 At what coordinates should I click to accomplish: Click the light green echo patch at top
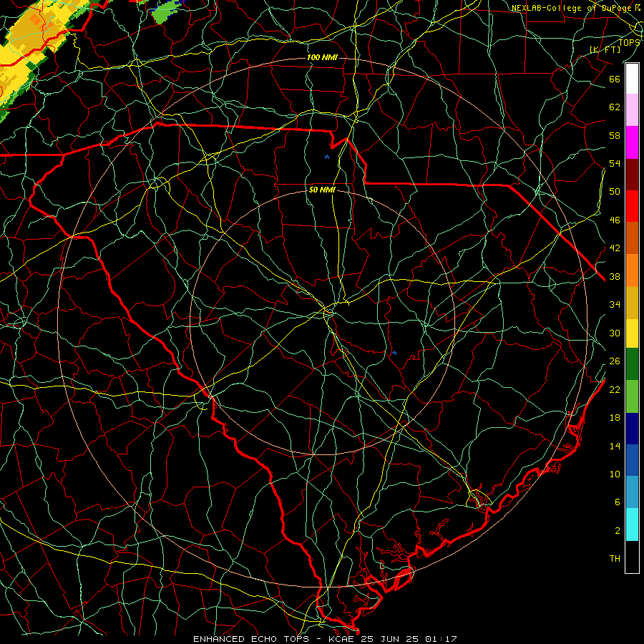(x=167, y=11)
